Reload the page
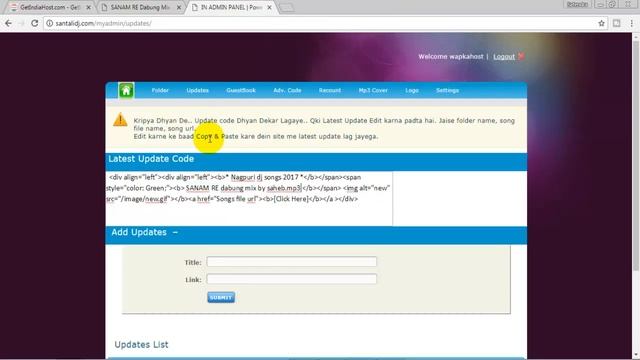 click(34, 23)
